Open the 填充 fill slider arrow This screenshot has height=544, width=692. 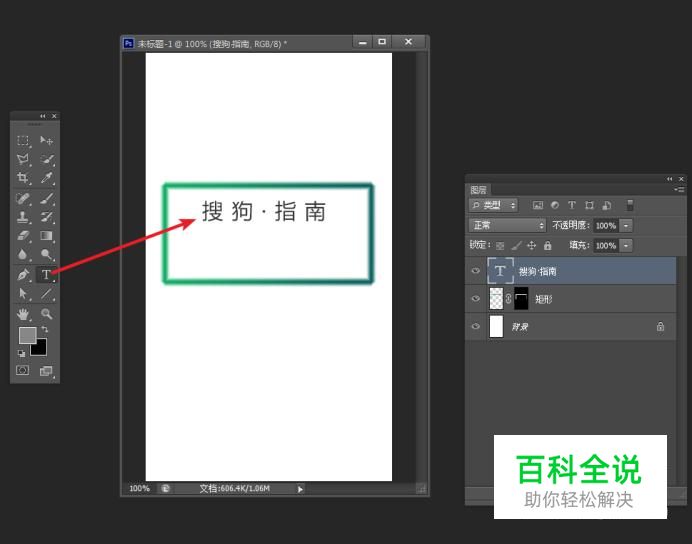click(626, 245)
